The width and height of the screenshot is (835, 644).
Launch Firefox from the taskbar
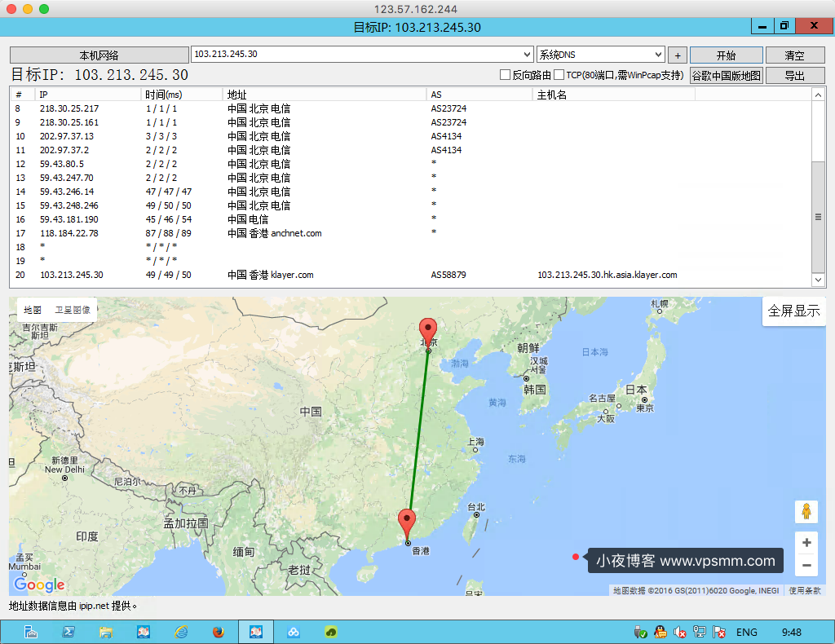[219, 632]
